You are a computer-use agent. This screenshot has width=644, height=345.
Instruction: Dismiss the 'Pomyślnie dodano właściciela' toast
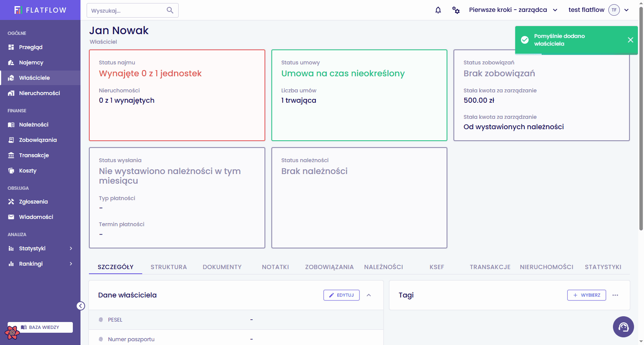631,40
